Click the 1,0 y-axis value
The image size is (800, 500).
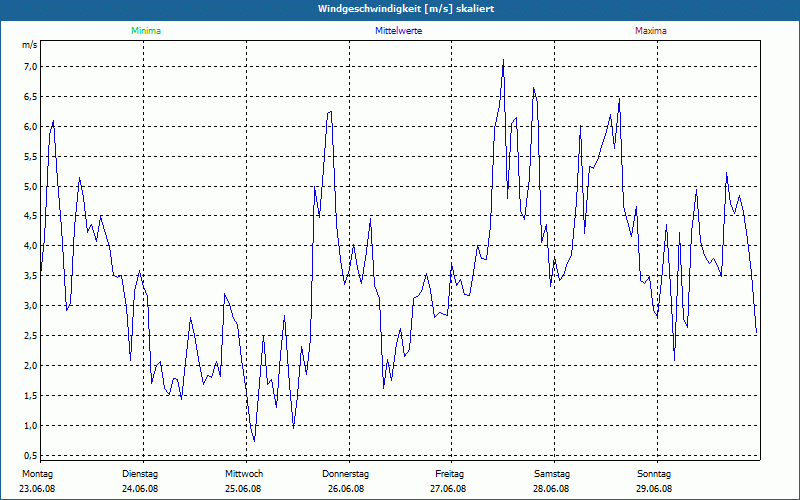31,426
